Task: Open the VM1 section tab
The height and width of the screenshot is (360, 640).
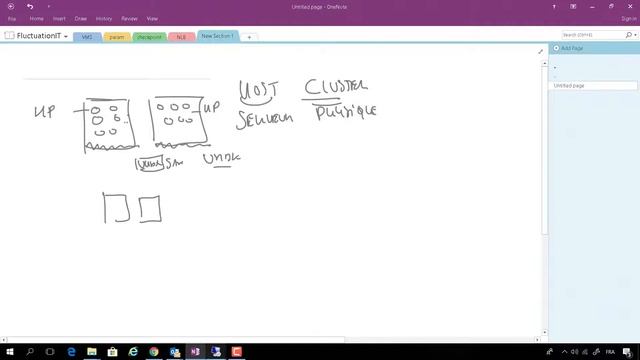Action: pyautogui.click(x=87, y=37)
